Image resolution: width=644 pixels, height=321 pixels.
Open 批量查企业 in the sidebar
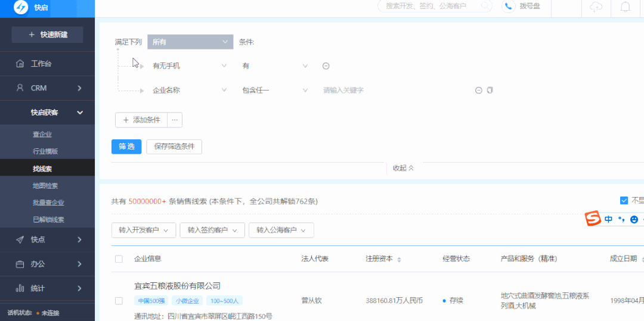(47, 202)
